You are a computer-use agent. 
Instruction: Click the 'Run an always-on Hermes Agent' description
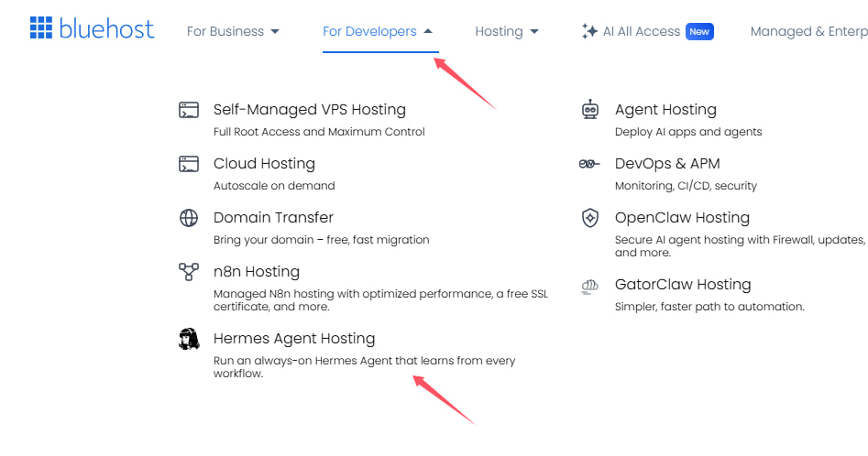click(x=364, y=367)
